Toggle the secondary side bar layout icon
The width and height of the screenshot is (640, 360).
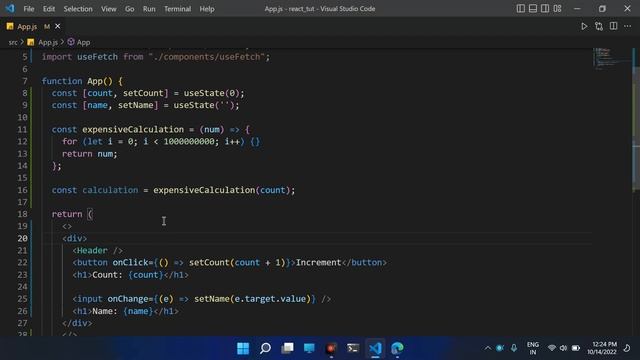click(545, 9)
